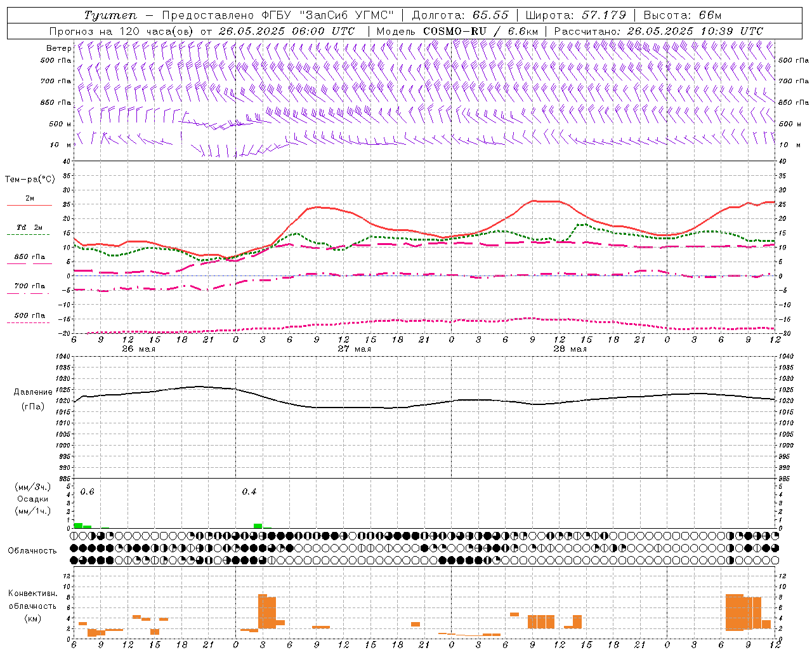Click the "Тем-ра(°C)" temperature panel label
This screenshot has height=650, width=812.
[30, 180]
